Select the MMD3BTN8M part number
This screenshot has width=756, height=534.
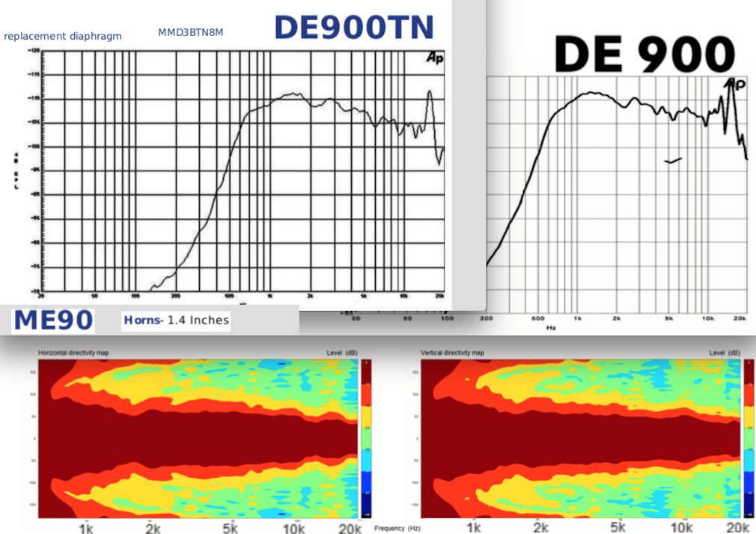point(190,32)
